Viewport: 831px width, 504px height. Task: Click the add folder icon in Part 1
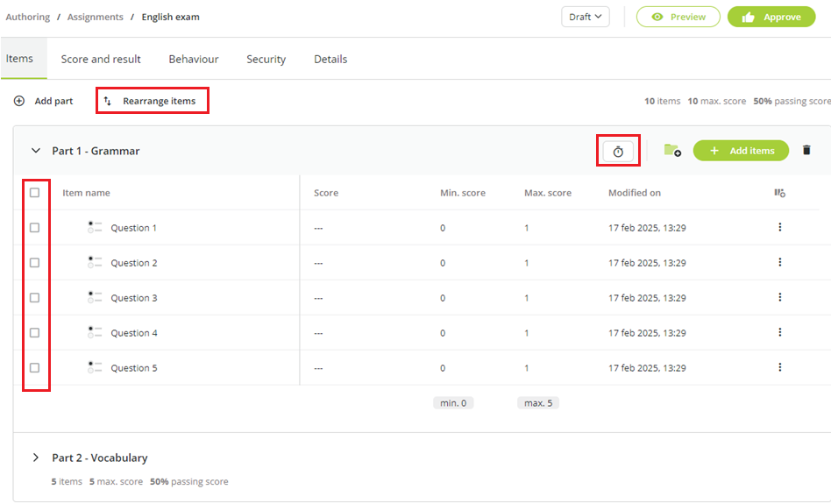pos(672,151)
